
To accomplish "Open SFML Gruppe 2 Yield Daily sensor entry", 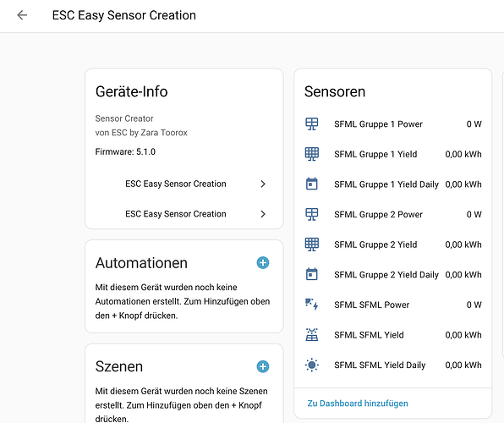I will (392, 274).
